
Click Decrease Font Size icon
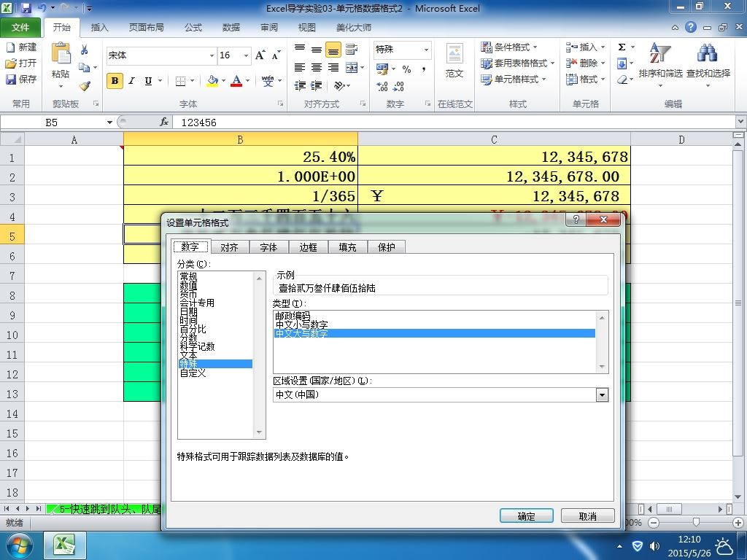(276, 55)
